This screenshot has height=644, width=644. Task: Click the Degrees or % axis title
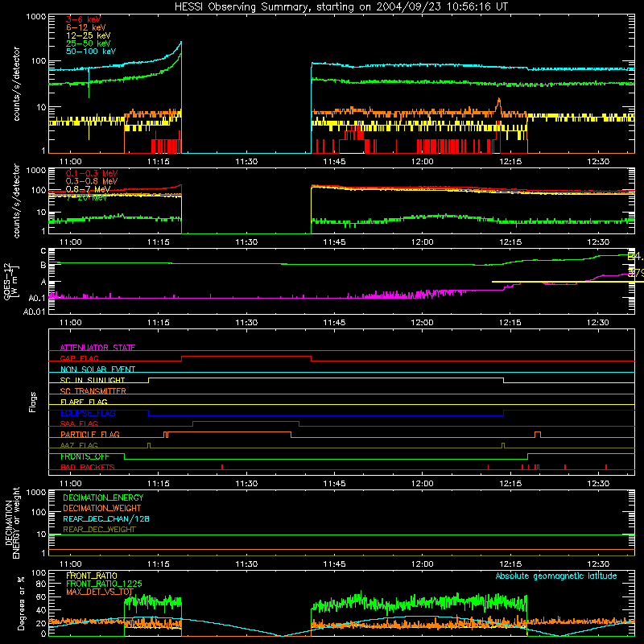21,603
